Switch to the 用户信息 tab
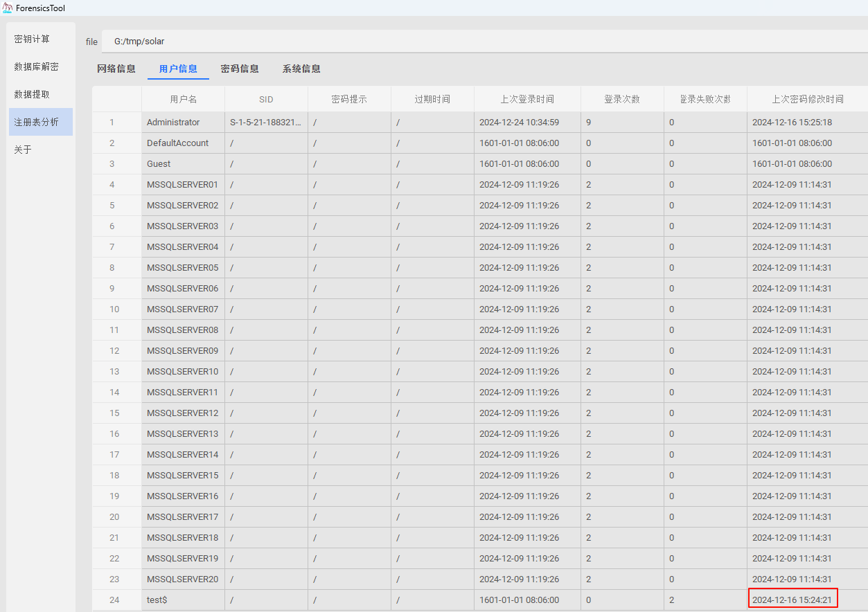Screen dimensions: 868x612 click(178, 69)
